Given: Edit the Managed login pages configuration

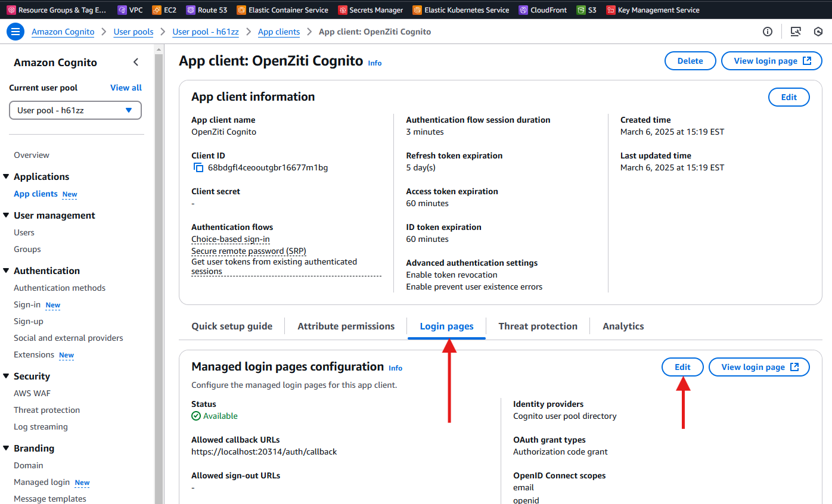Looking at the screenshot, I should click(682, 367).
